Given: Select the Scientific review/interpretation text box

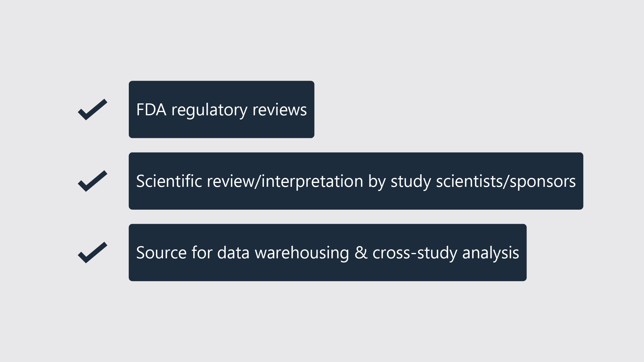Looking at the screenshot, I should (x=356, y=181).
